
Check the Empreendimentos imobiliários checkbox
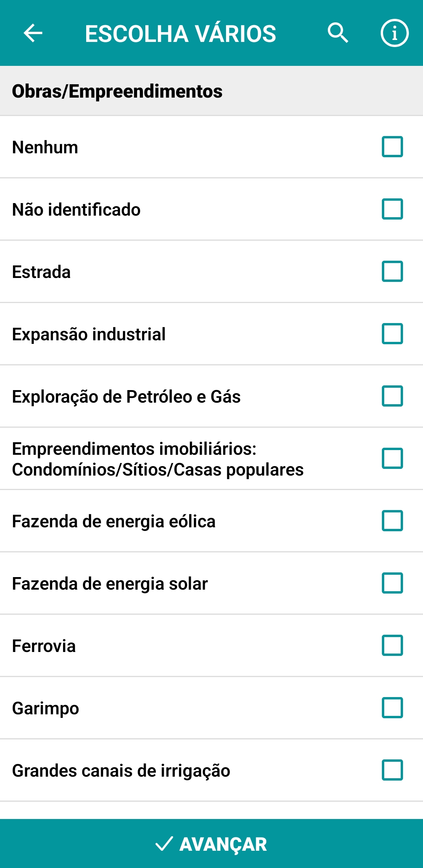tap(392, 458)
